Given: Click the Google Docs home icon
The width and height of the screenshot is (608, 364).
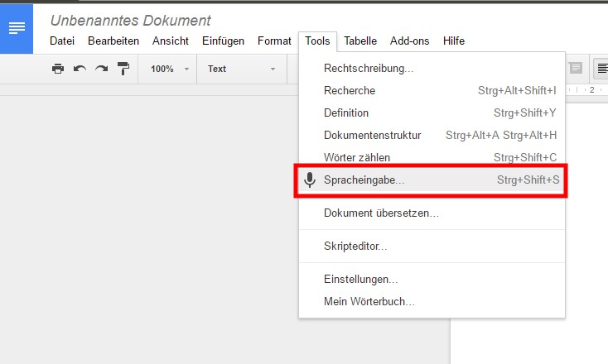Looking at the screenshot, I should click(17, 28).
